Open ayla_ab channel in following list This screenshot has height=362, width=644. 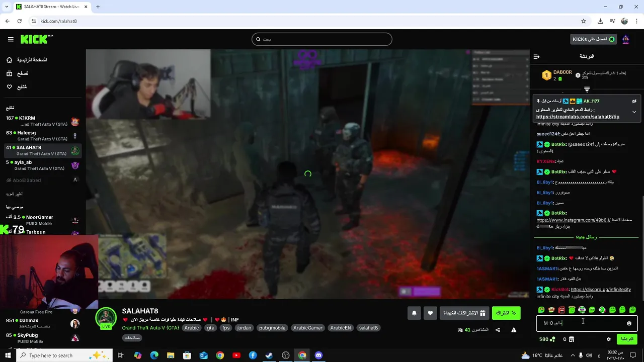[42, 165]
